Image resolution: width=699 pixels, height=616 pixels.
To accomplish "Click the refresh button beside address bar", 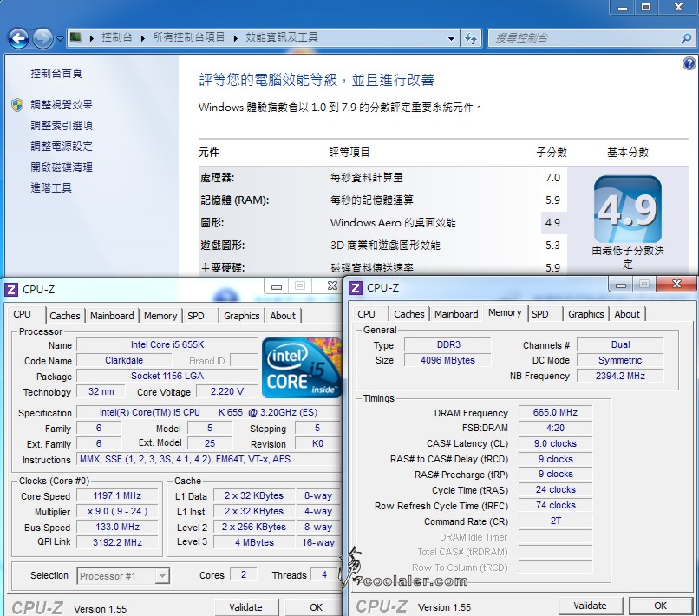I will pos(471,38).
